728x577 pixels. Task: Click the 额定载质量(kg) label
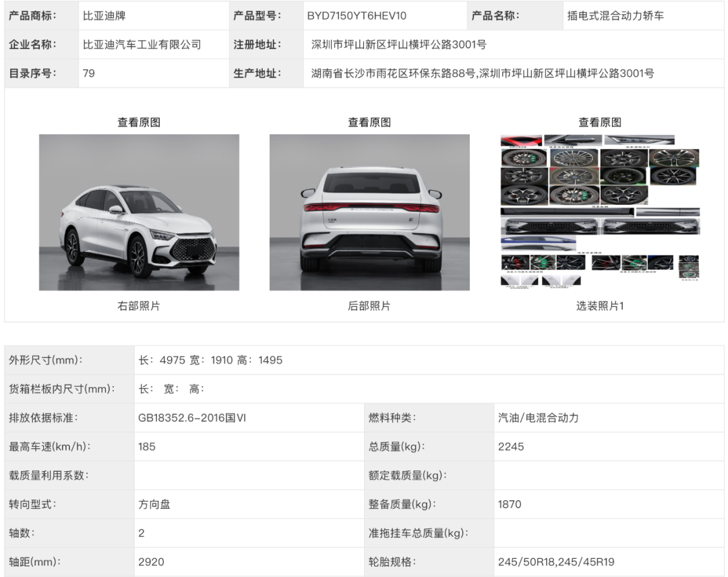point(407,475)
